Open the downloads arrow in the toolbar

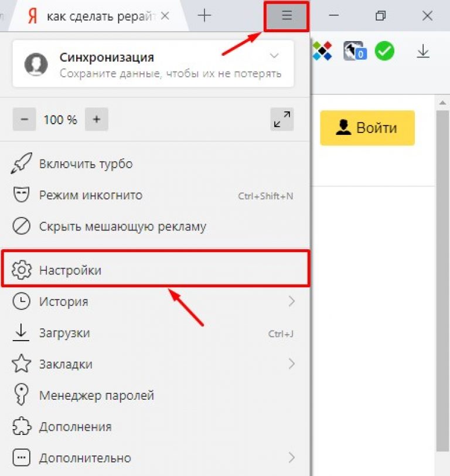[x=423, y=51]
